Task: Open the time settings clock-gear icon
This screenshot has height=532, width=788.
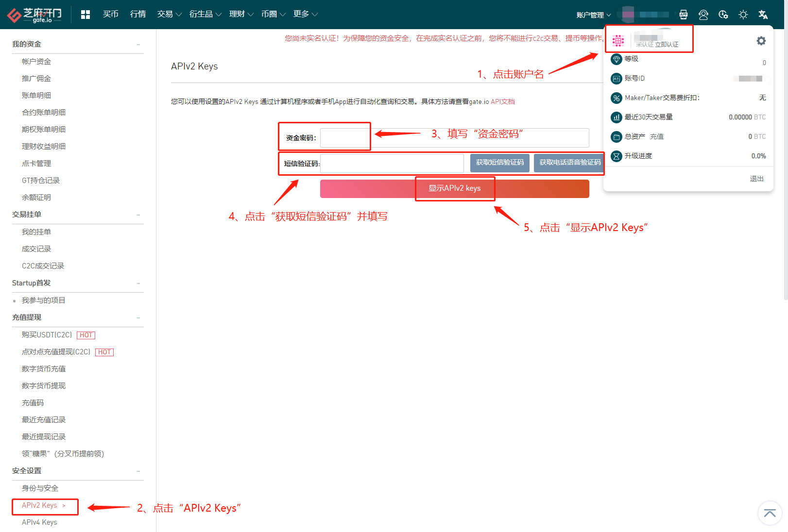Action: pyautogui.click(x=723, y=15)
